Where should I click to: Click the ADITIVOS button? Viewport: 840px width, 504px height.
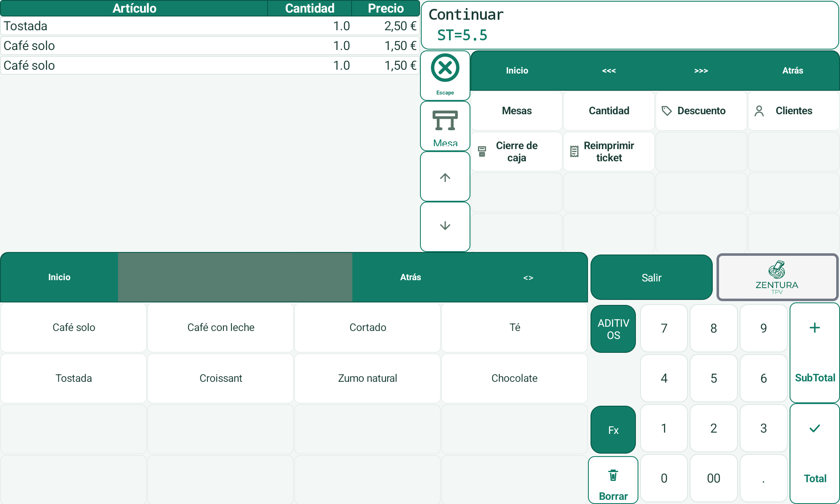point(613,329)
